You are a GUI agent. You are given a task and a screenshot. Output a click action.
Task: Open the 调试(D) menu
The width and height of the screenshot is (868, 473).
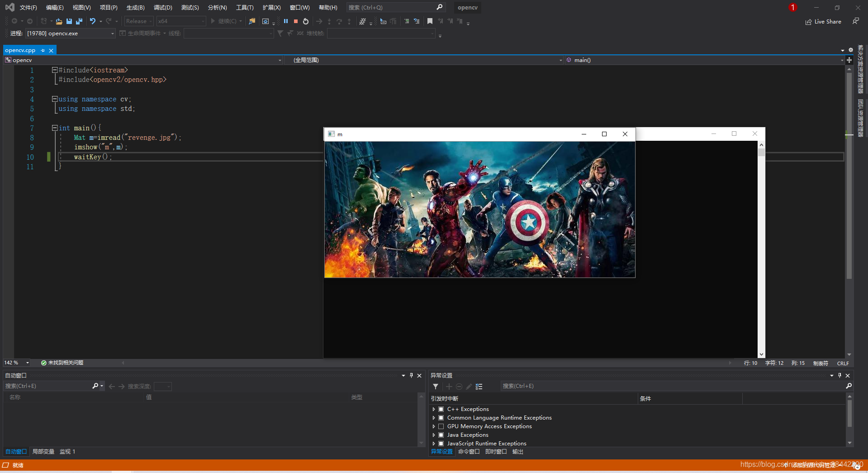point(163,7)
